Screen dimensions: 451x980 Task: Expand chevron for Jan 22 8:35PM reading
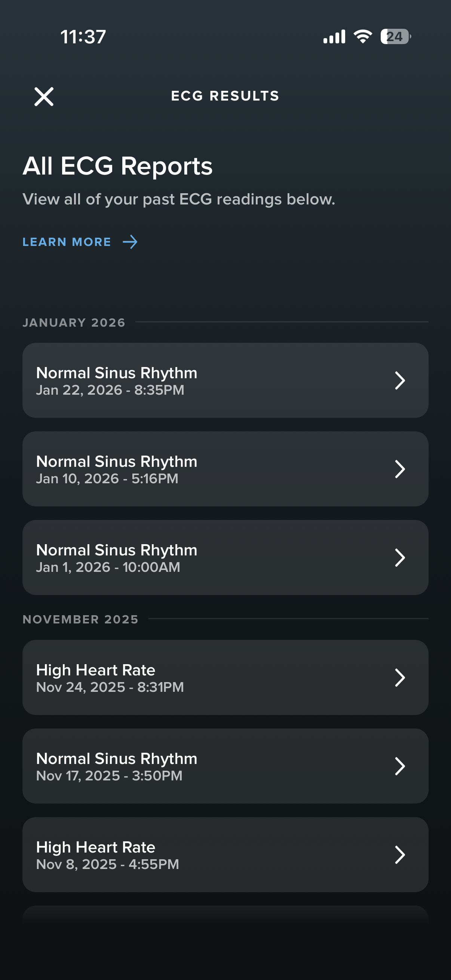click(400, 380)
